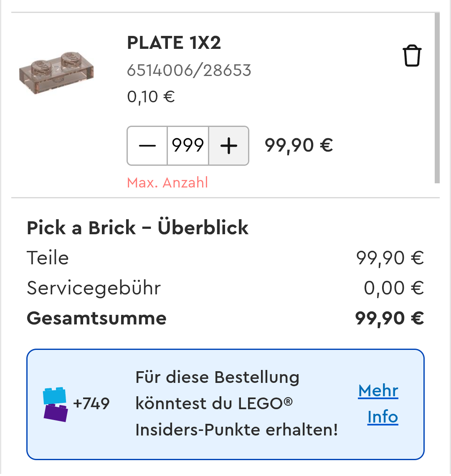Click the cart list vertical scrollbar
Screen dimensions: 451x476
point(437,98)
